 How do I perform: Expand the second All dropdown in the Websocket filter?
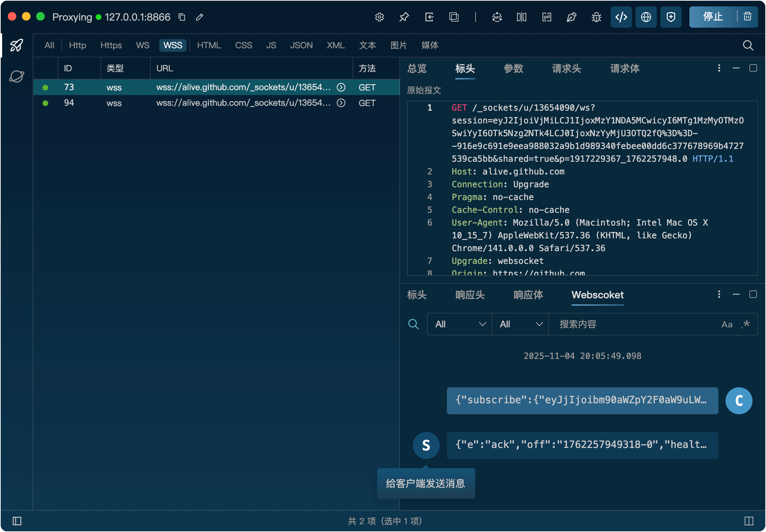coord(520,324)
